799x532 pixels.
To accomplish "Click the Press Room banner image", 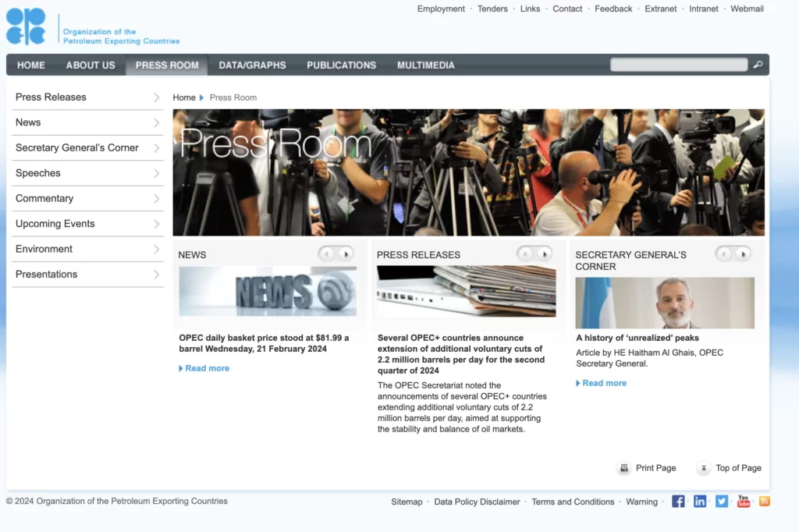I will pyautogui.click(x=469, y=172).
